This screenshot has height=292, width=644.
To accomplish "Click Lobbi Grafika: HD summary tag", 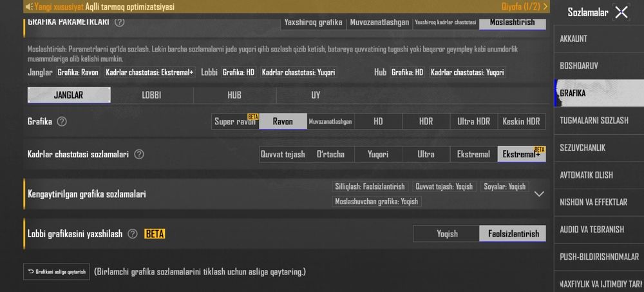I will [x=239, y=72].
